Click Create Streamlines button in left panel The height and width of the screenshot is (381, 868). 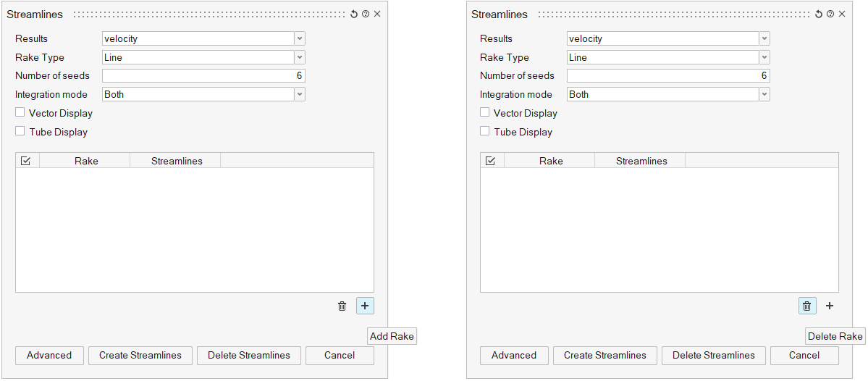point(140,356)
